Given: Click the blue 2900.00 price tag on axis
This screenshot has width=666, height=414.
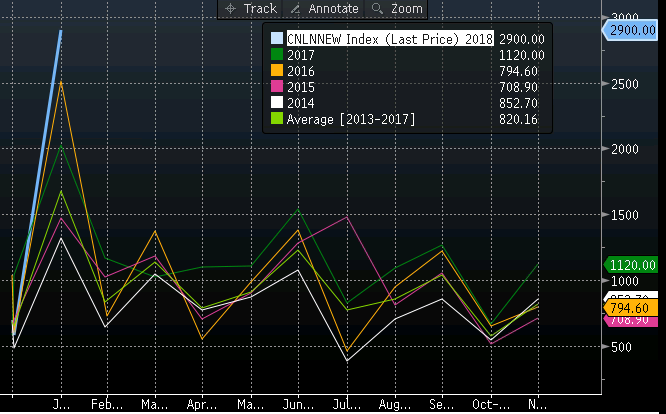Looking at the screenshot, I should pos(633,31).
